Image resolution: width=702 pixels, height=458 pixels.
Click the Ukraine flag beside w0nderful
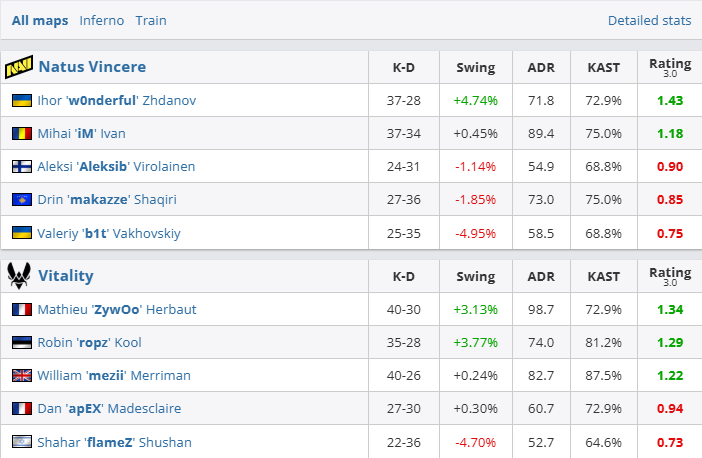click(21, 101)
